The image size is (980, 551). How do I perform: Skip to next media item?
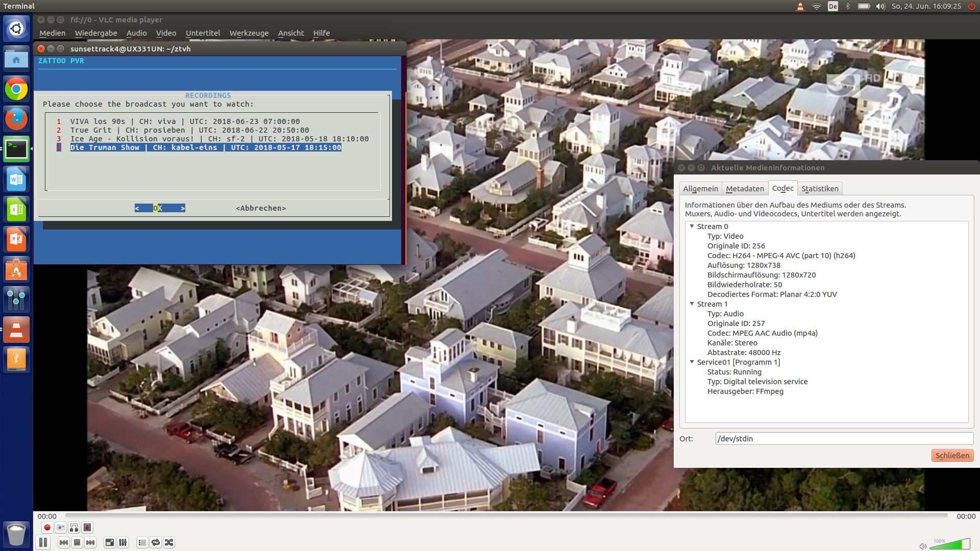[90, 542]
